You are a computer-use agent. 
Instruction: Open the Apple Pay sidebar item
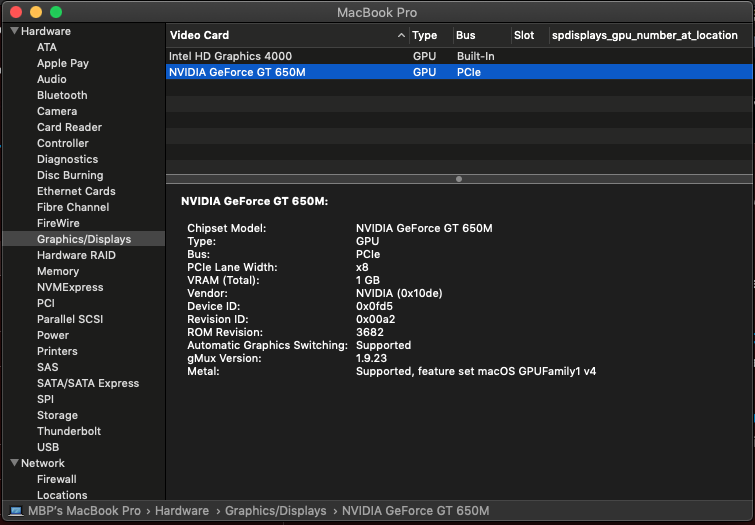click(63, 63)
